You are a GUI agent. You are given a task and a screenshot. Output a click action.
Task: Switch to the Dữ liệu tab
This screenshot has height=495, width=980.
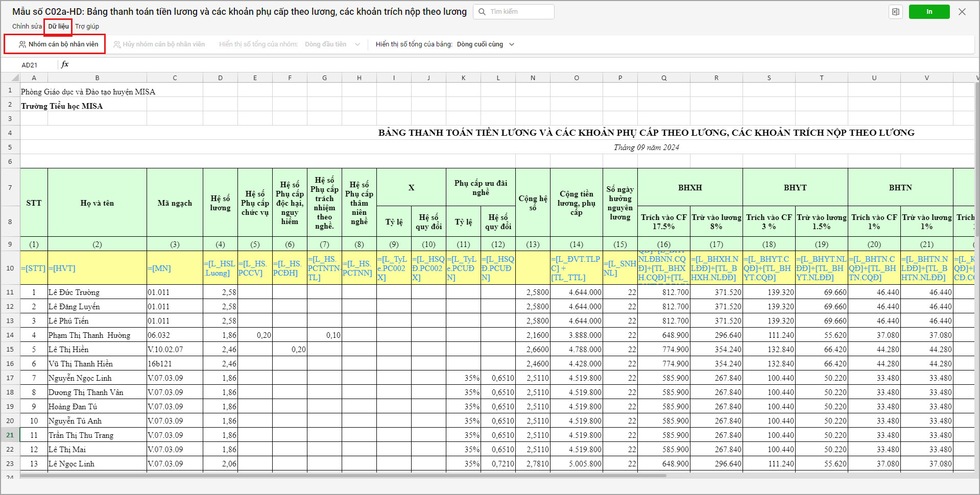58,26
